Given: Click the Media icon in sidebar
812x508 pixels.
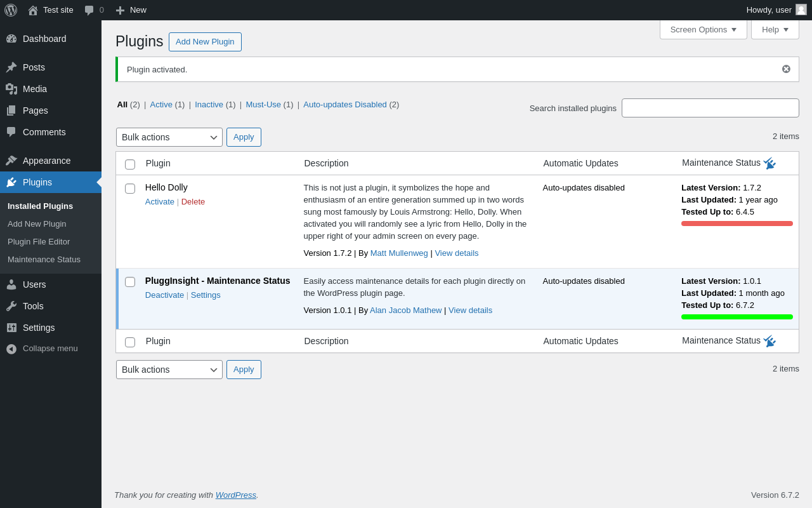Looking at the screenshot, I should (x=11, y=89).
